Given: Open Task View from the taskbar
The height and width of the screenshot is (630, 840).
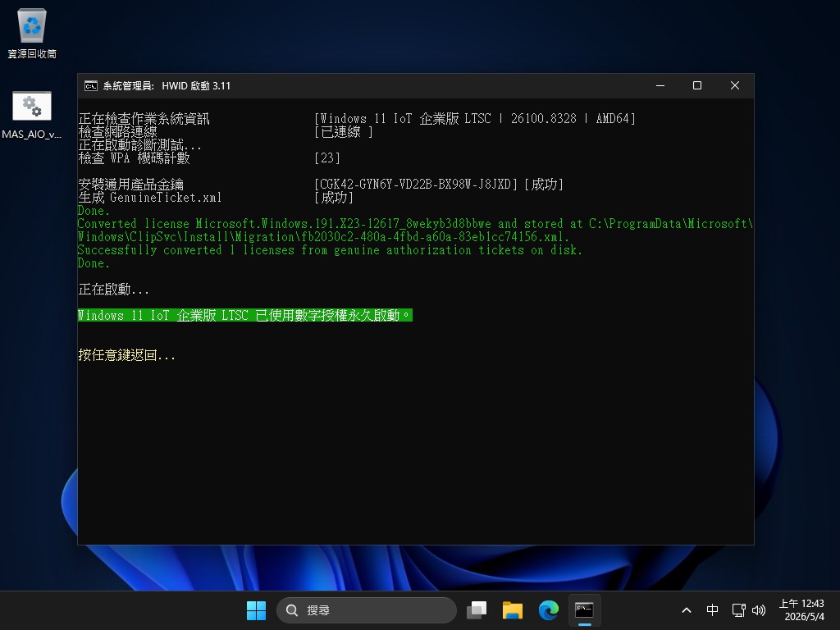Looking at the screenshot, I should point(477,610).
